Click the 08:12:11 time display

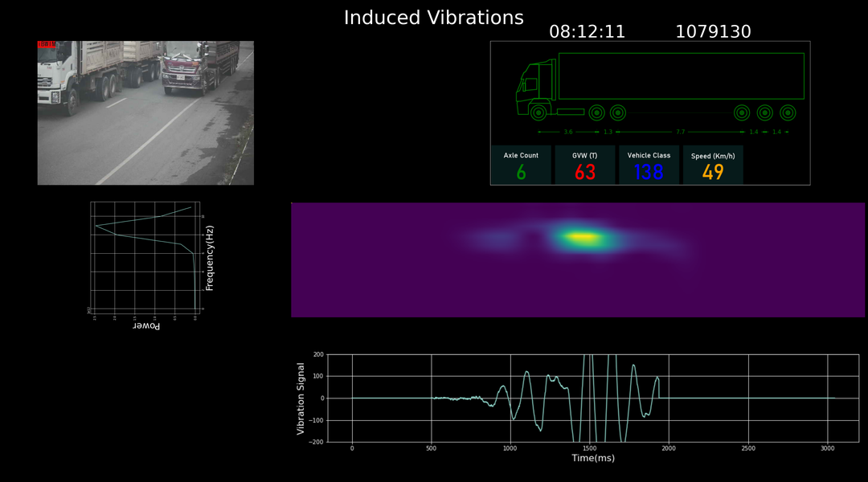tap(587, 32)
